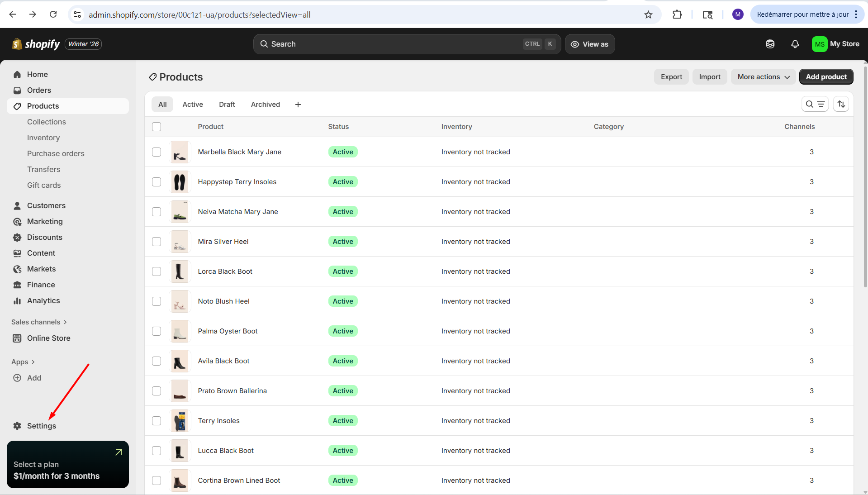Open search and filter products button
Screen dimensions: 868x495
point(815,104)
